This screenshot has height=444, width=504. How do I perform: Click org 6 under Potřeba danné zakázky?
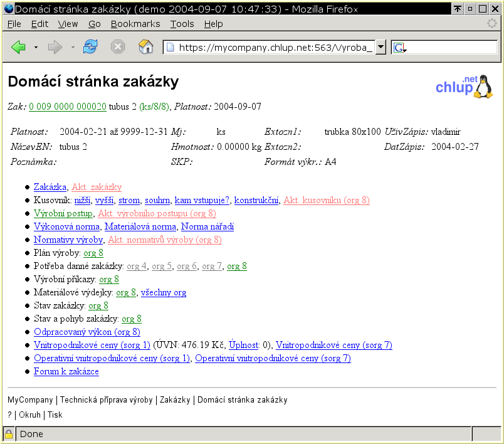pos(187,266)
